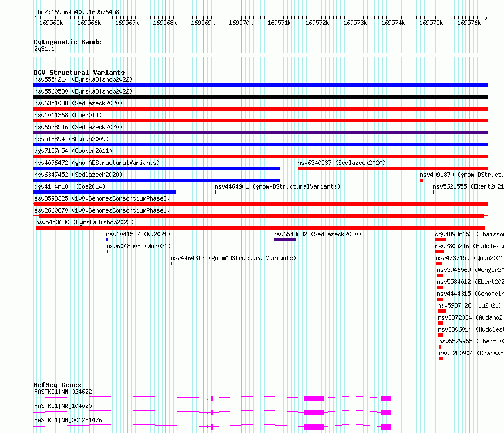Open the nsv4737159 (Quan2021) variant
This screenshot has width=504, height=433.
pyautogui.click(x=469, y=258)
